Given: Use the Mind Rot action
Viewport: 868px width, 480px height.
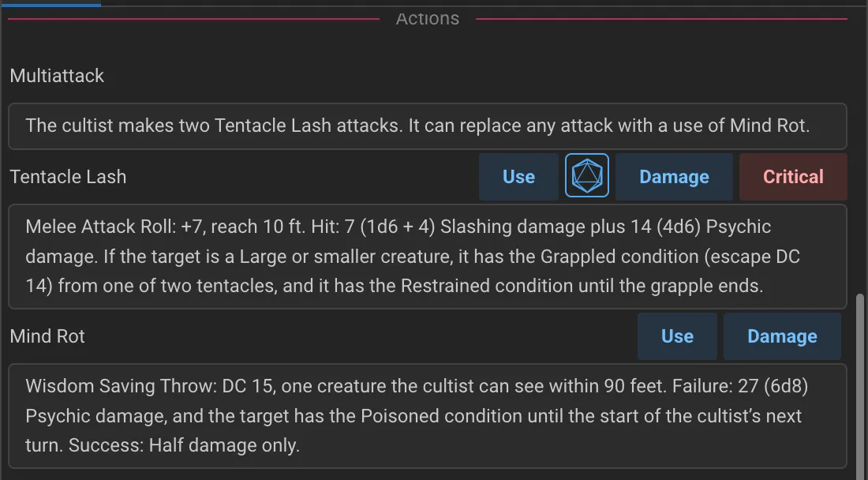Looking at the screenshot, I should click(x=677, y=336).
